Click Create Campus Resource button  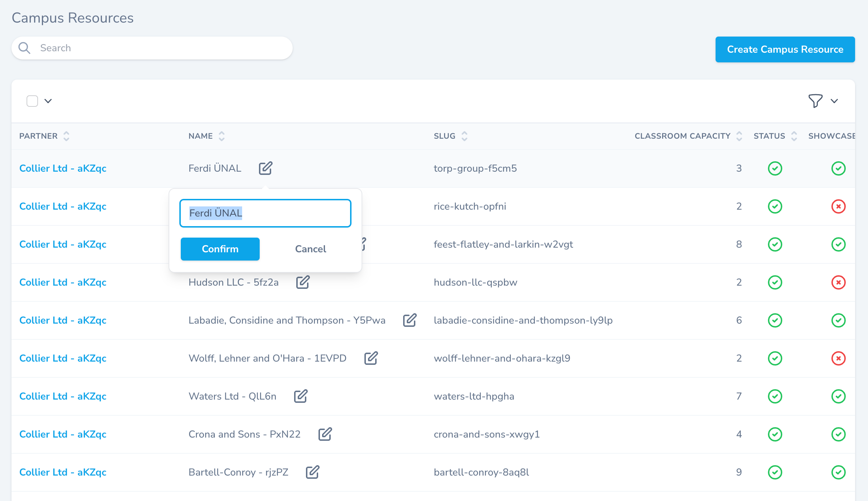(785, 49)
